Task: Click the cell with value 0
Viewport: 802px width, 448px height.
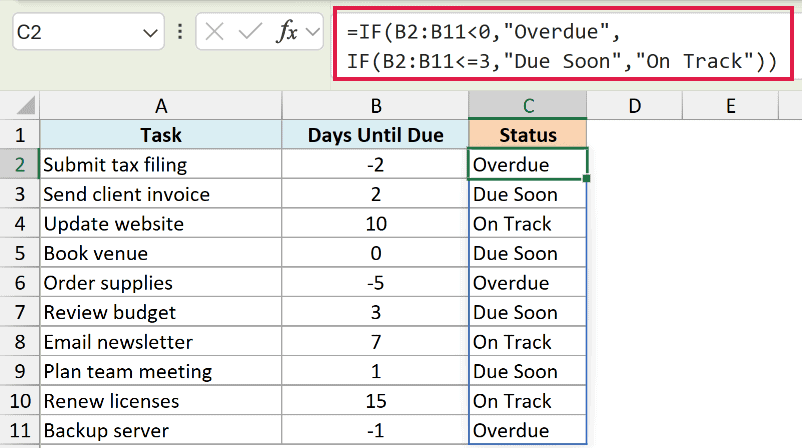Action: coord(375,253)
